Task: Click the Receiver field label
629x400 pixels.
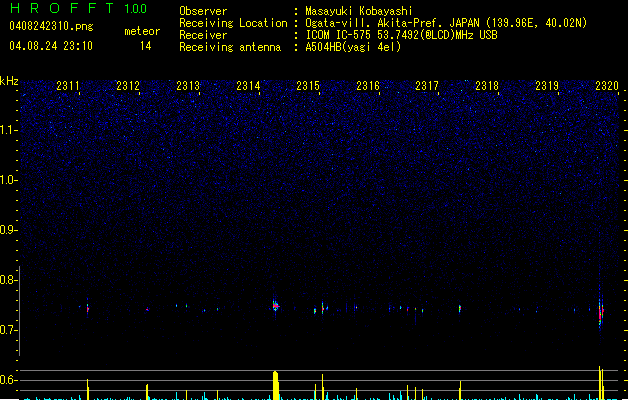Action: 203,35
